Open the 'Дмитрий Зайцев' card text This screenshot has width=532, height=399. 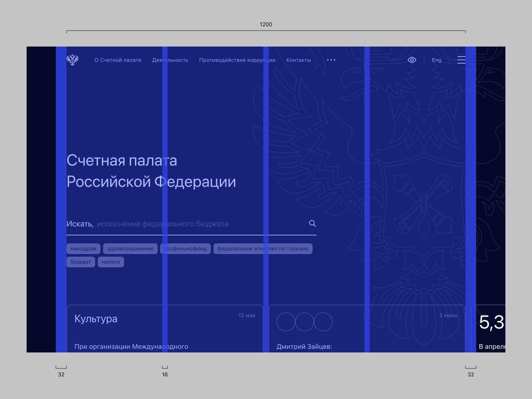(x=304, y=346)
